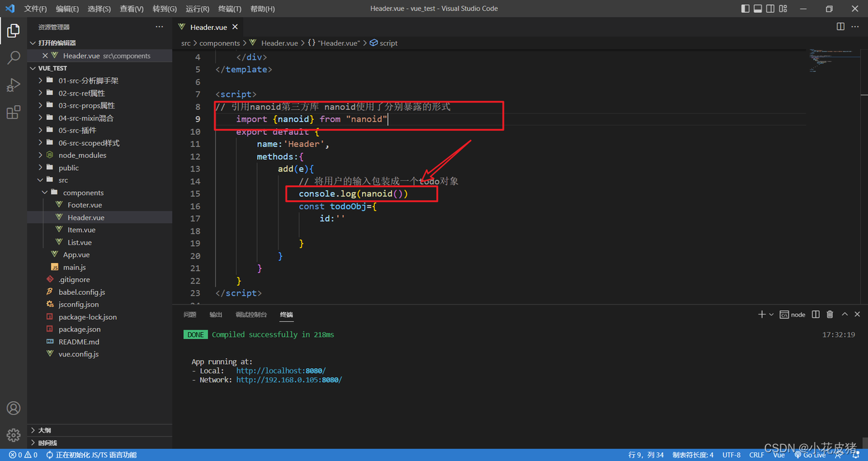Click Go Live in status bar
This screenshot has height=461, width=868.
pos(810,455)
